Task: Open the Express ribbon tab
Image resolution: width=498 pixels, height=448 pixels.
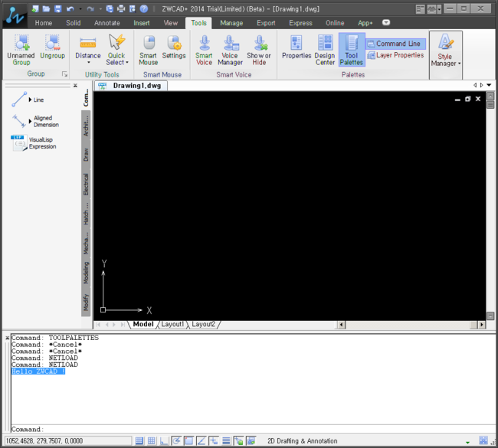Action: pos(300,23)
